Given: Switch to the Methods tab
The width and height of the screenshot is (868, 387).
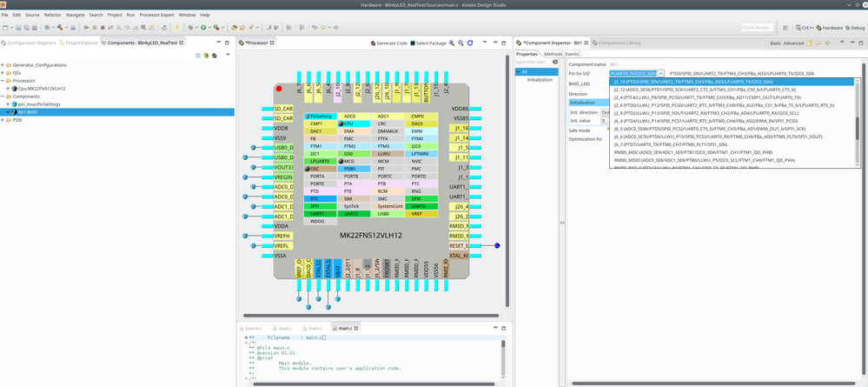Looking at the screenshot, I should click(x=553, y=54).
